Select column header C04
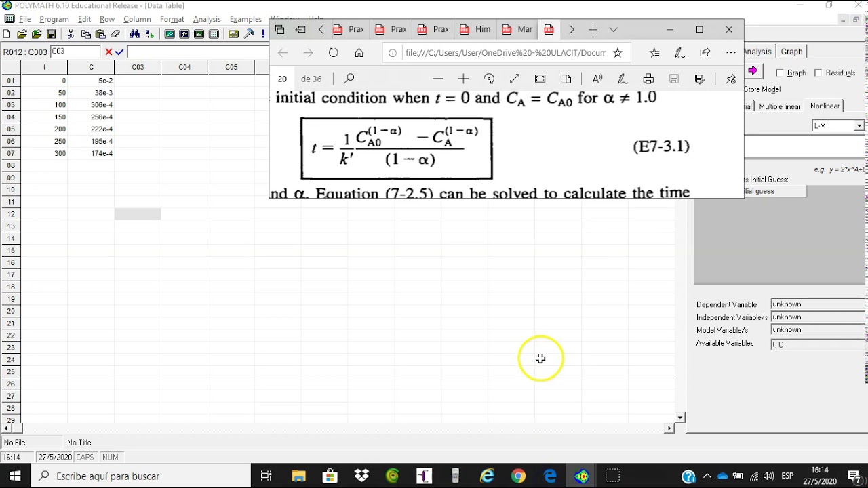The height and width of the screenshot is (488, 868). pos(184,67)
